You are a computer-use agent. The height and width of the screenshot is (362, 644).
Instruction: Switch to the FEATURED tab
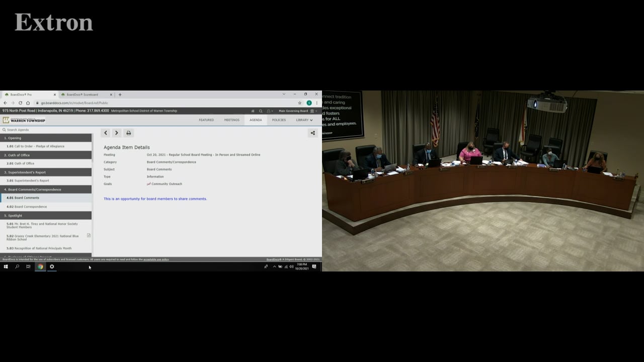tap(206, 120)
